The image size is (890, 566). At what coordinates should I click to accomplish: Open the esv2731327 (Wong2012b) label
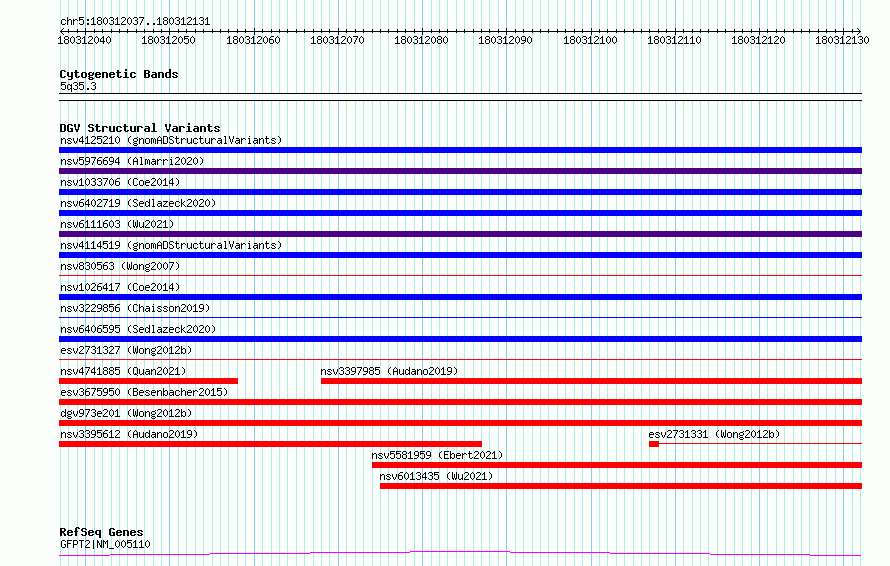pos(126,350)
